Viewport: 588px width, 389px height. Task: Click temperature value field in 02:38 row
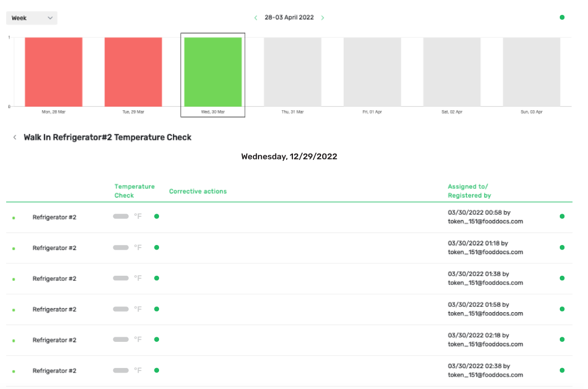[121, 370]
